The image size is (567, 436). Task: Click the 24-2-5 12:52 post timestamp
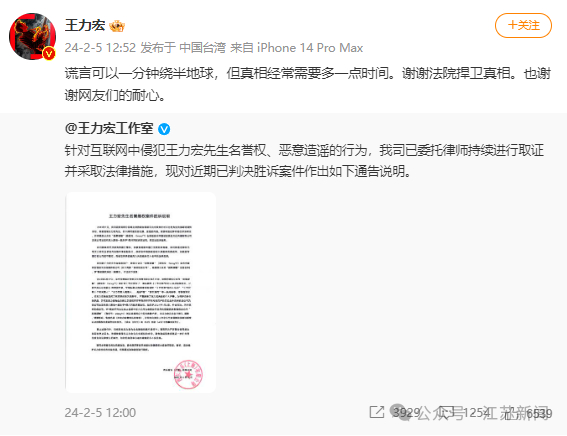(100, 48)
